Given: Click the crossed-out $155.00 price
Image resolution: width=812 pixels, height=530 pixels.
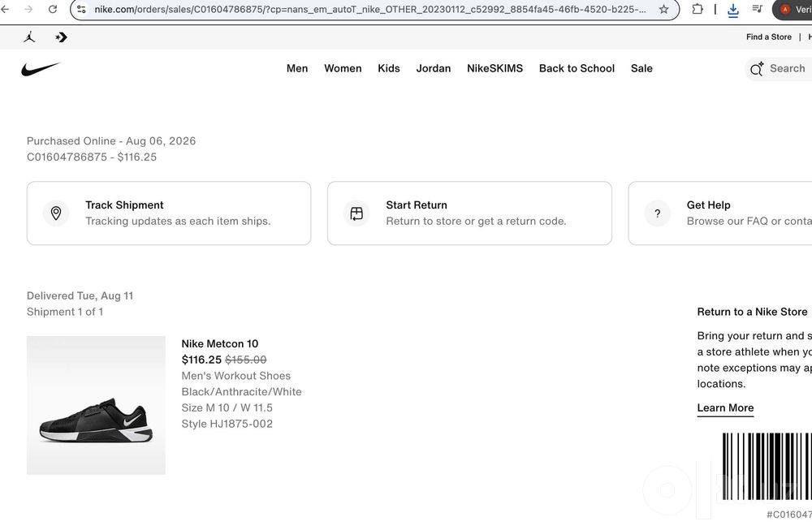Looking at the screenshot, I should 245,360.
